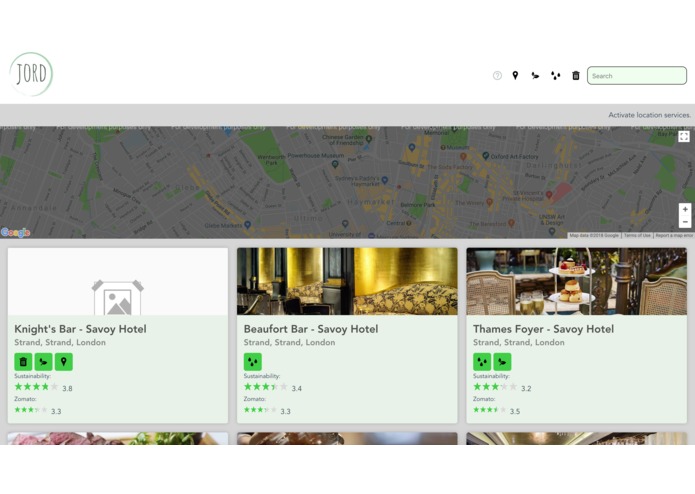695x494 pixels.
Task: Click location pin badge on Knight's Bar card
Action: pyautogui.click(x=64, y=362)
